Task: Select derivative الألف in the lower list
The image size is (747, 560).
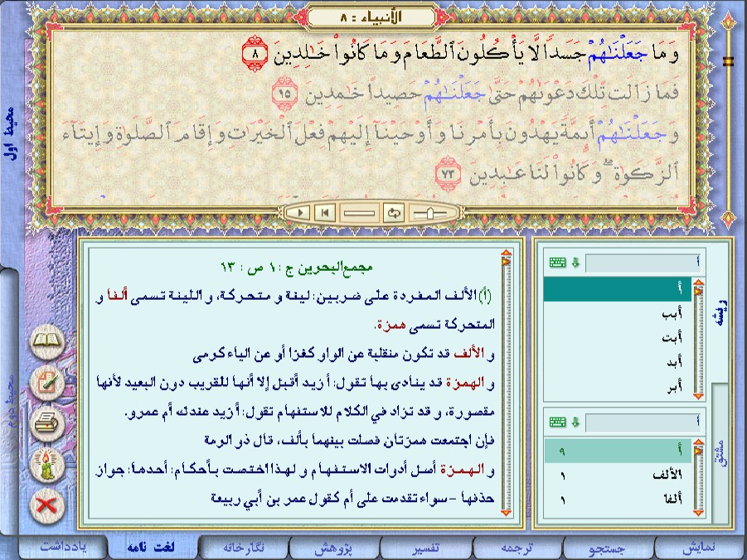Action: point(618,476)
